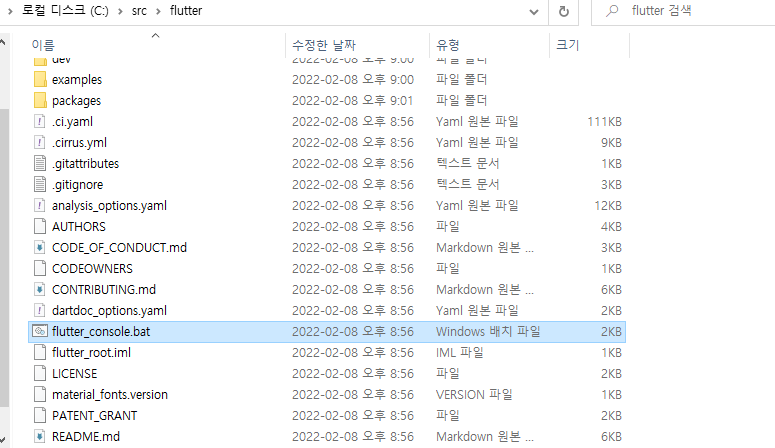Screen dimensions: 775x448
Task: Click the material_fonts.version file icon
Action: pyautogui.click(x=40, y=395)
